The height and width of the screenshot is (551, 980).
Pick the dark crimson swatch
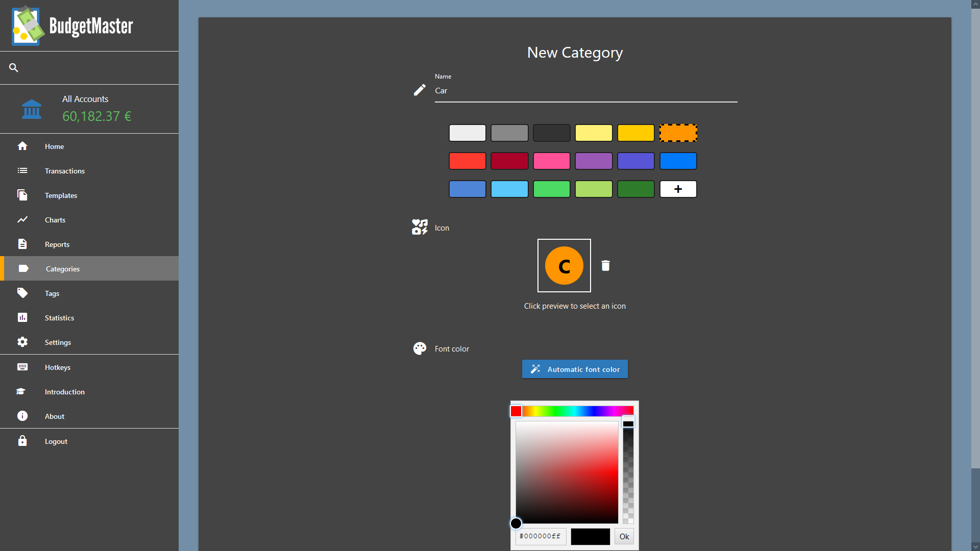pyautogui.click(x=509, y=161)
